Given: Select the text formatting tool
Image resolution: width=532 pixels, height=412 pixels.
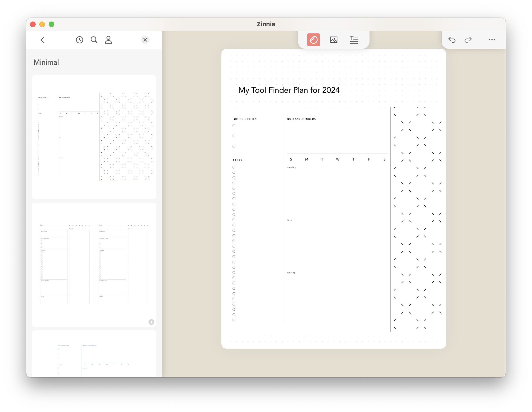Looking at the screenshot, I should point(354,40).
